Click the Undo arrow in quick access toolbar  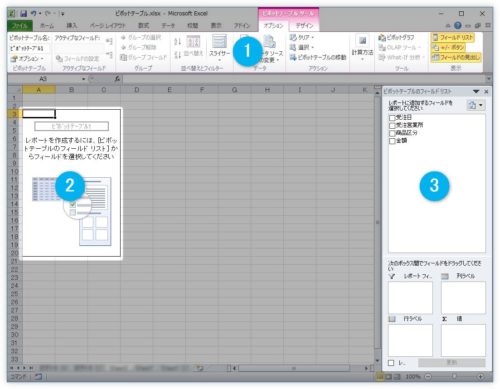coord(34,14)
